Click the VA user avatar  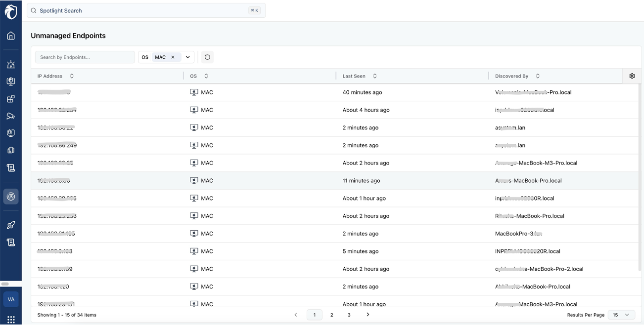click(x=11, y=299)
